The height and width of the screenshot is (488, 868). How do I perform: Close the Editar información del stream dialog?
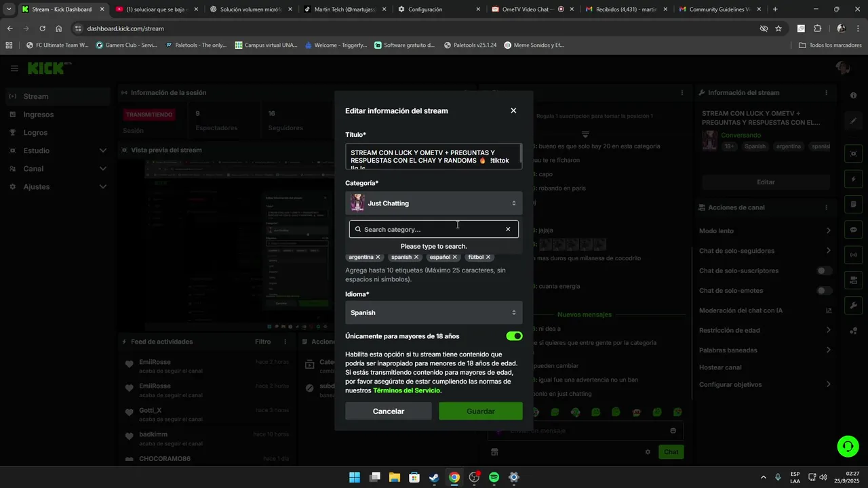coord(513,110)
